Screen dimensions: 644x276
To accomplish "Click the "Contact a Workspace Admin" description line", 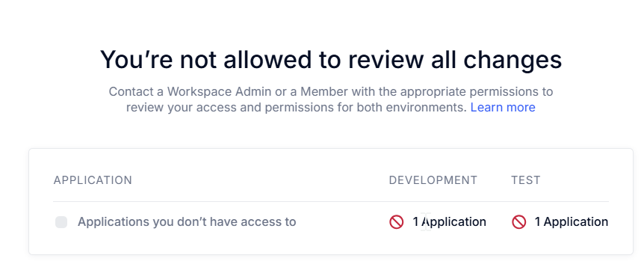I will click(x=331, y=91).
